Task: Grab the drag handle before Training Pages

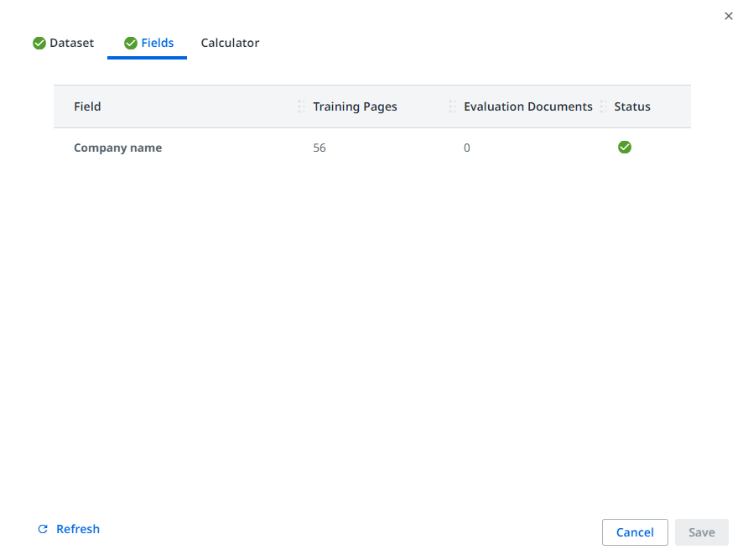Action: click(x=301, y=106)
